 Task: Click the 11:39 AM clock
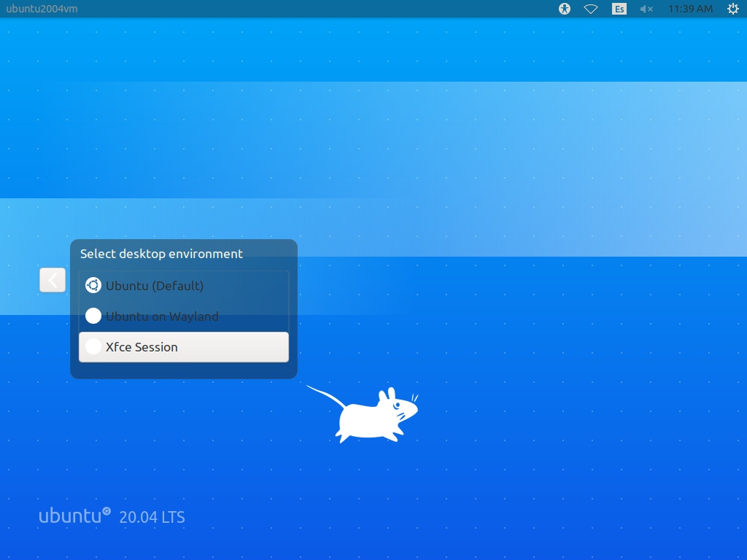pyautogui.click(x=690, y=9)
